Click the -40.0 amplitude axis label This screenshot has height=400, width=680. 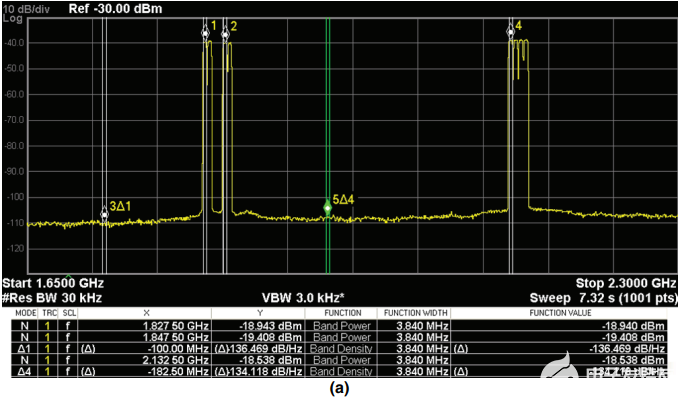[14, 43]
